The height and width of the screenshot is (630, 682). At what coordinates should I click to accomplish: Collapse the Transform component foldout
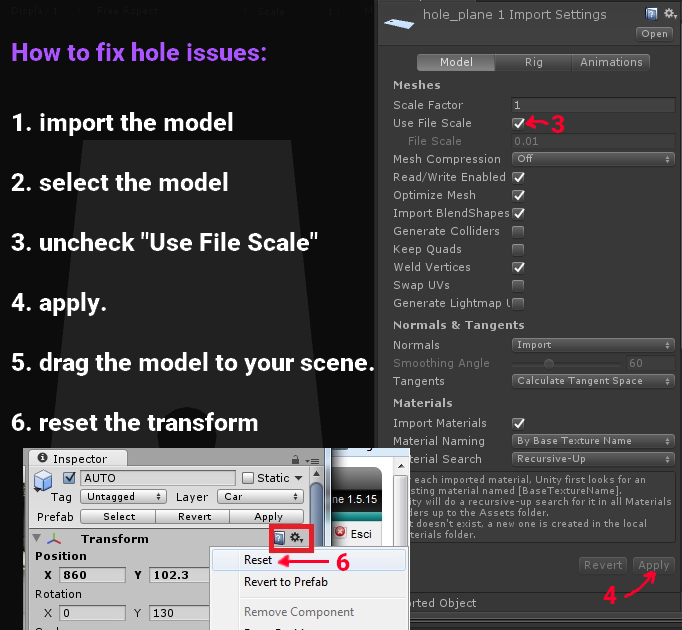37,538
